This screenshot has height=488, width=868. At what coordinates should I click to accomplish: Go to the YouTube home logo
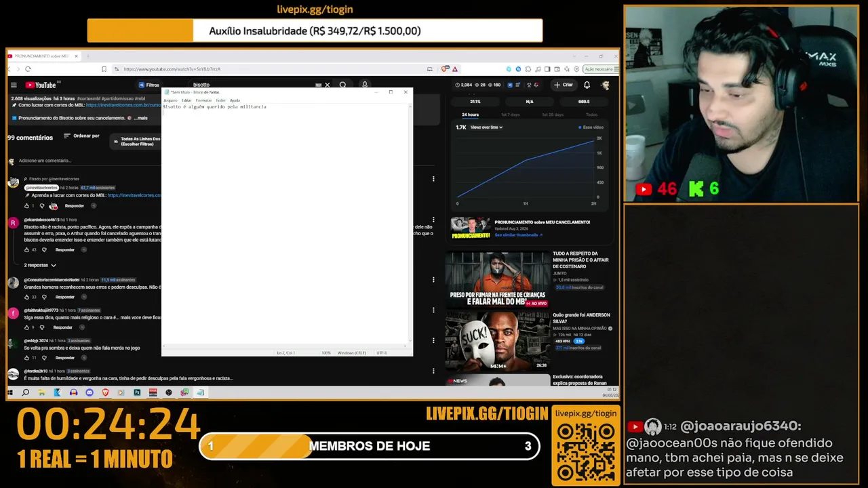click(41, 85)
